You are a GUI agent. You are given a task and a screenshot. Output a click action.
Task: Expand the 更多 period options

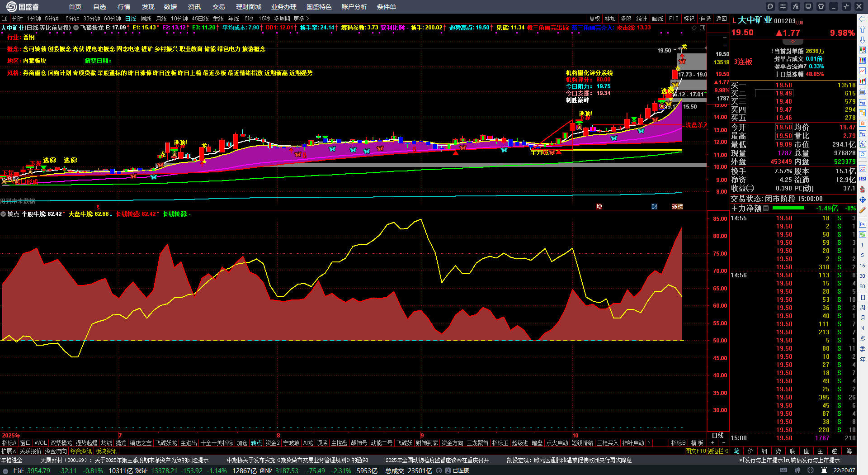301,19
